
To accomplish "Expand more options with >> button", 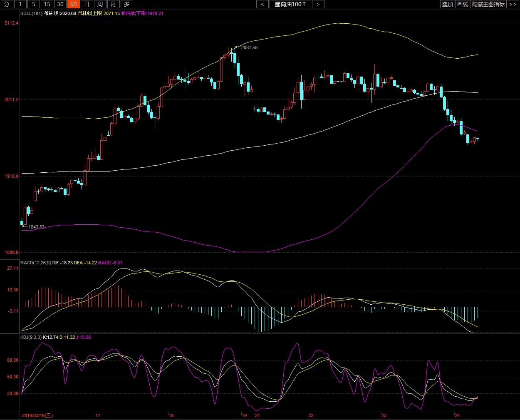I will click(x=513, y=4).
